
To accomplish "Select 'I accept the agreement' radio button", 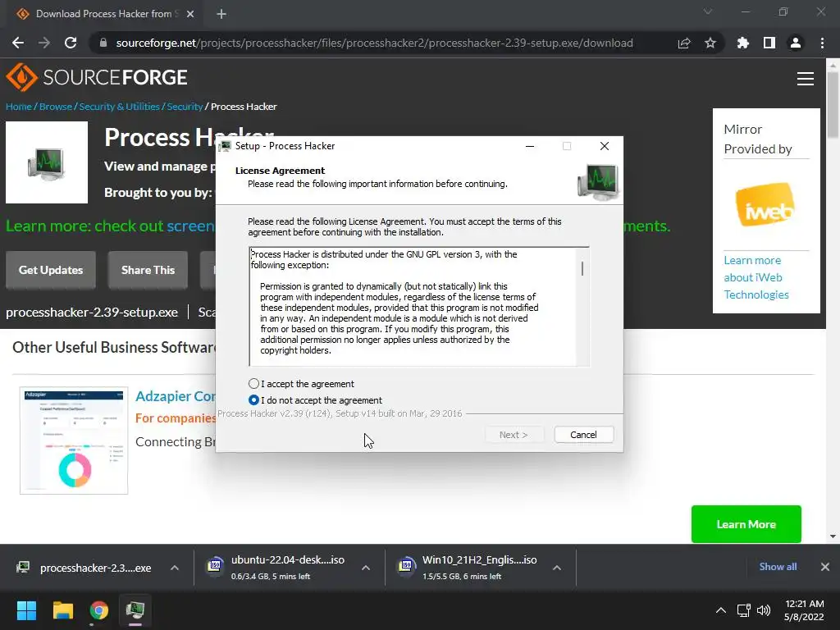I will (254, 384).
